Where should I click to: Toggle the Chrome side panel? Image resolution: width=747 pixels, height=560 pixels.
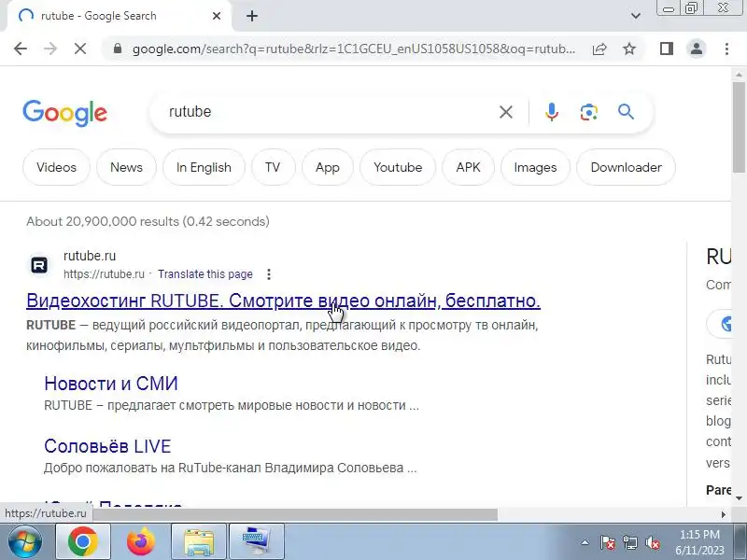point(667,49)
